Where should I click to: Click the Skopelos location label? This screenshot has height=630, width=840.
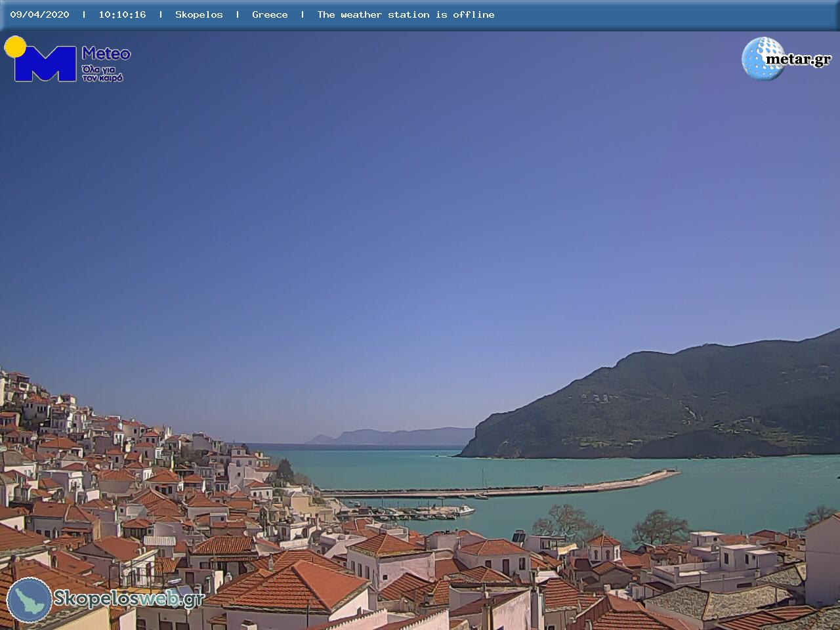click(199, 14)
